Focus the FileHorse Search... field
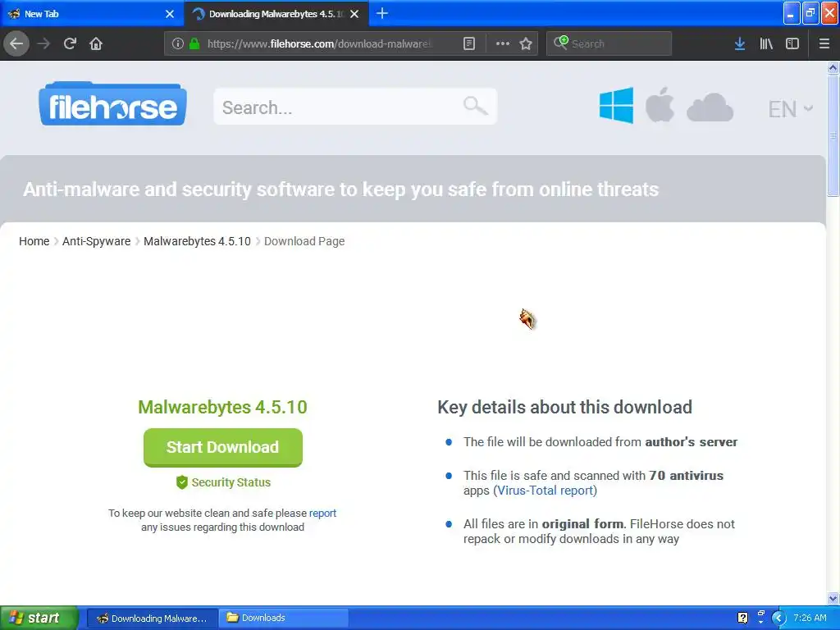This screenshot has height=630, width=840. click(x=355, y=107)
